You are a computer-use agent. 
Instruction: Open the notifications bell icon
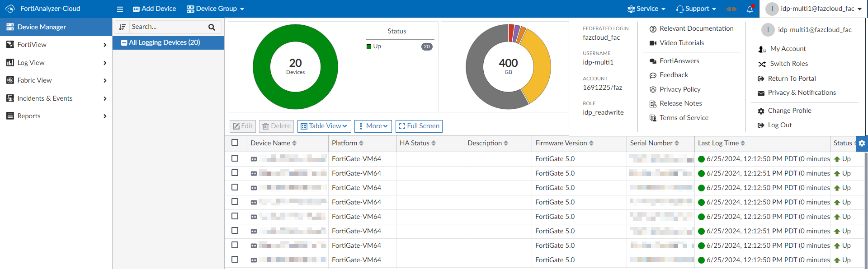[750, 9]
